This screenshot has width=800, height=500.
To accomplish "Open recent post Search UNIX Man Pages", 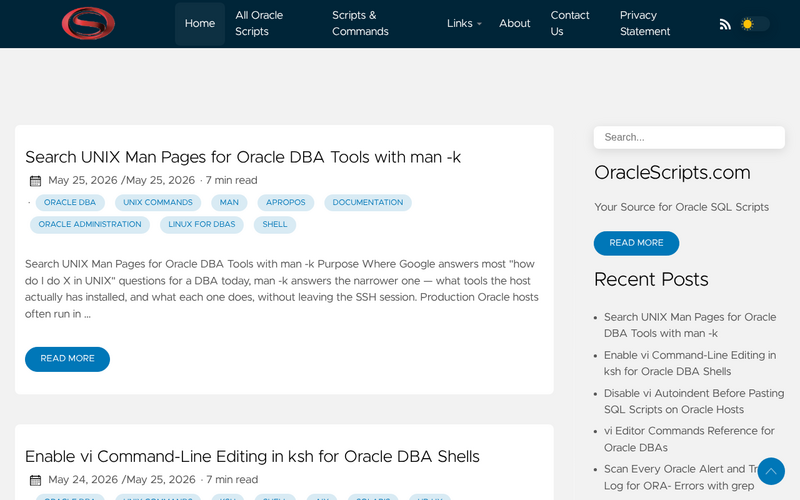I will point(690,325).
